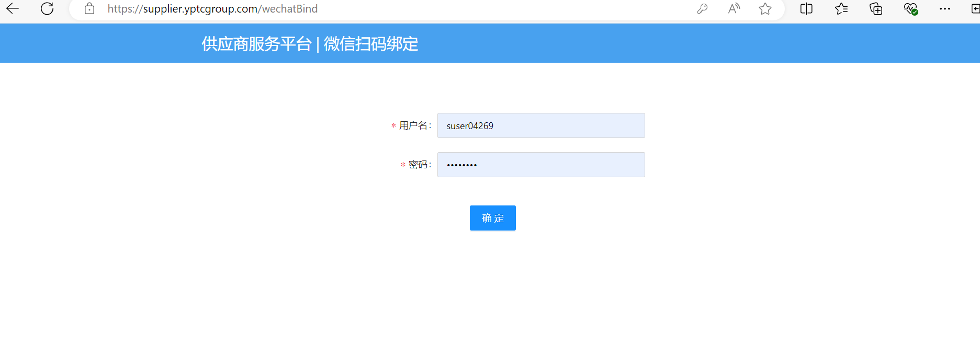Click into the masked password field
The width and height of the screenshot is (980, 356).
click(540, 165)
